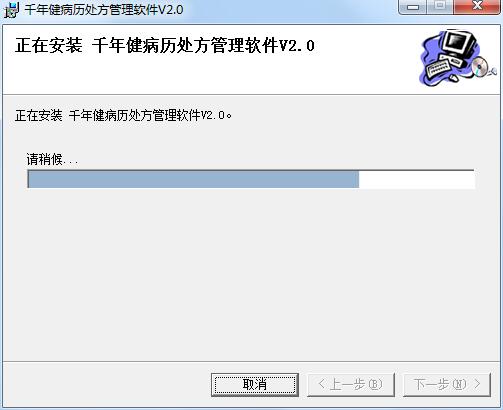Click the empty gray area below the progress bar

pyautogui.click(x=251, y=273)
